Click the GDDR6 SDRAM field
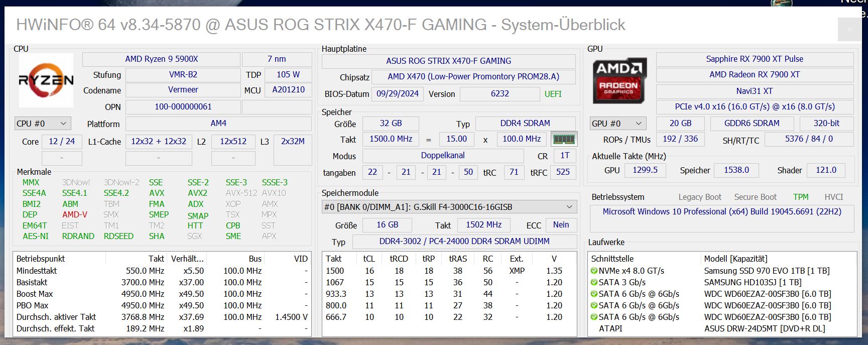This screenshot has width=868, height=345. click(x=752, y=124)
